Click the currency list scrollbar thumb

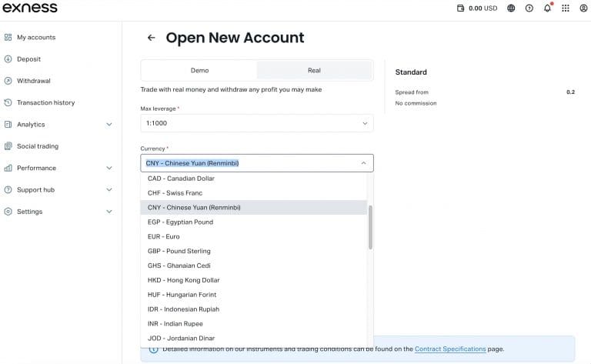tap(370, 227)
